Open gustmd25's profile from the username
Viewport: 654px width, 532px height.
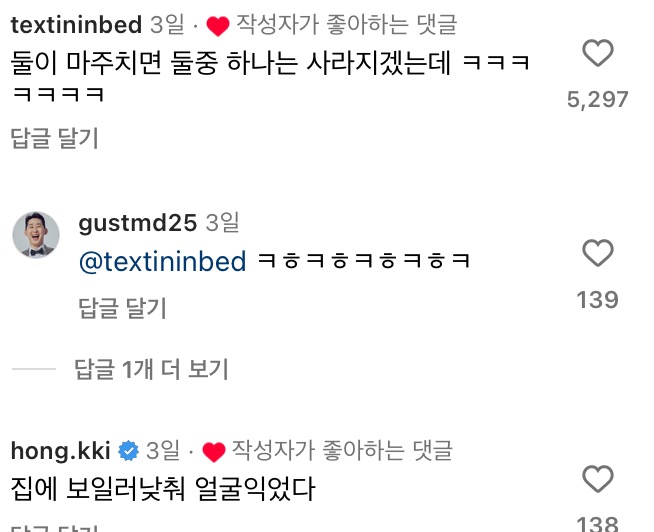(x=137, y=223)
